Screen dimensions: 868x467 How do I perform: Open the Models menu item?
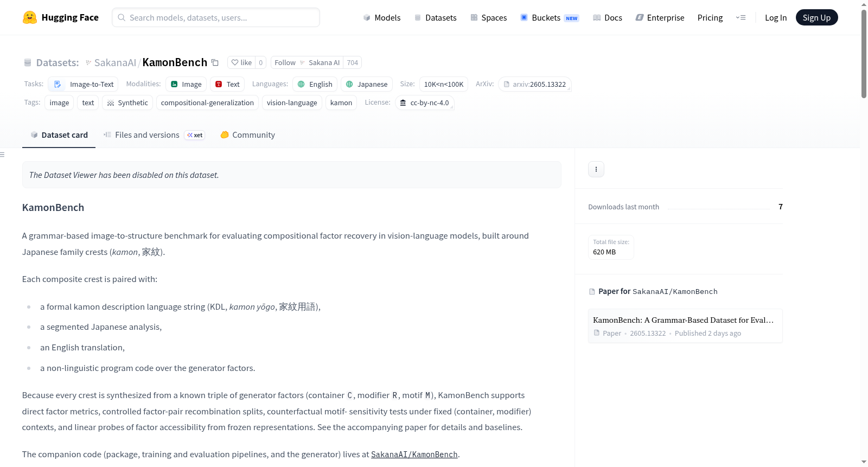[382, 17]
